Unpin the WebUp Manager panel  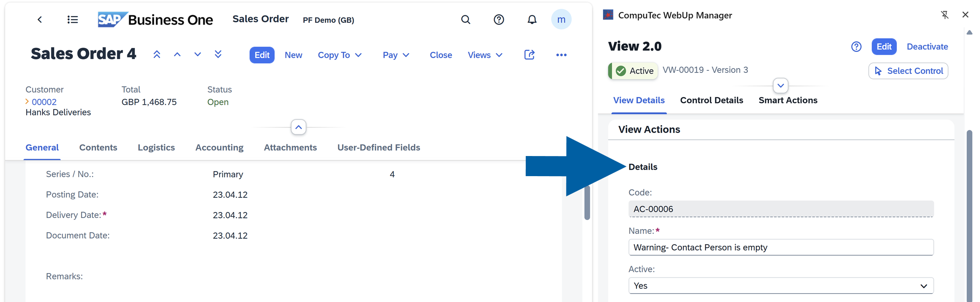(x=945, y=15)
